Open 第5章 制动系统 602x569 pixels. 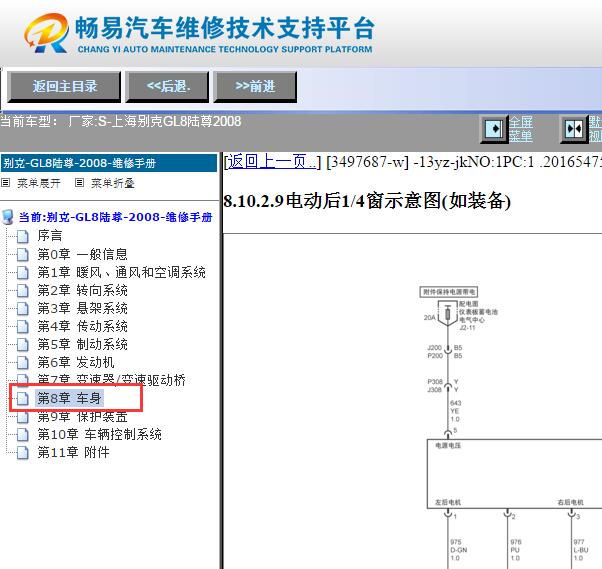82,344
